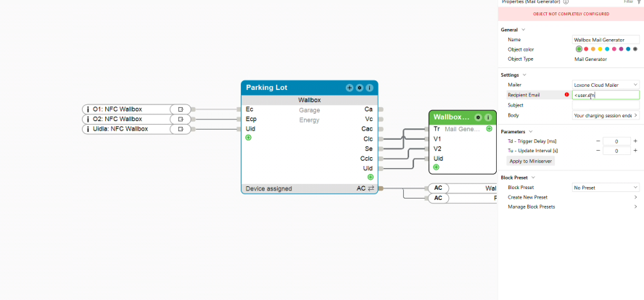This screenshot has height=300, width=644.
Task: Open Create New Preset
Action: 570,197
